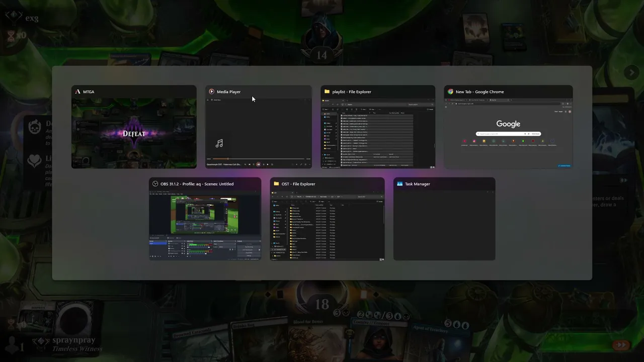Viewport: 644px width, 362px height.
Task: Click the "Media Player" window title
Action: [229, 92]
